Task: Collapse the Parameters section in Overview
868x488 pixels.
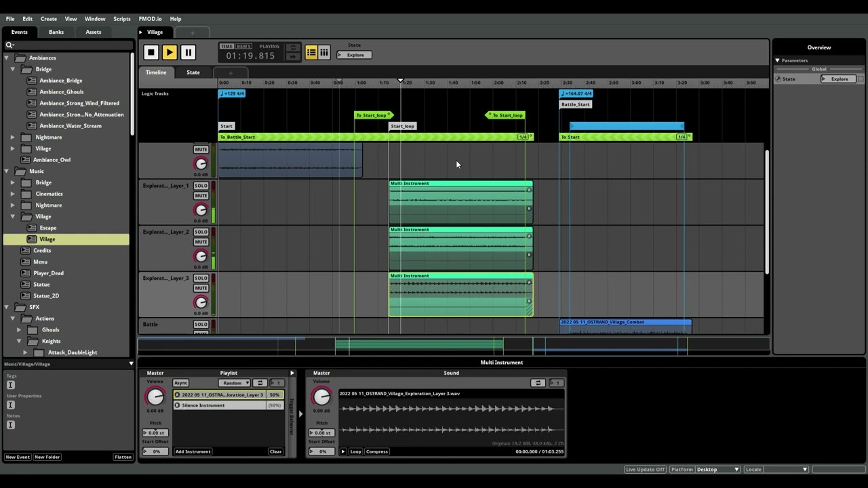Action: [x=777, y=60]
